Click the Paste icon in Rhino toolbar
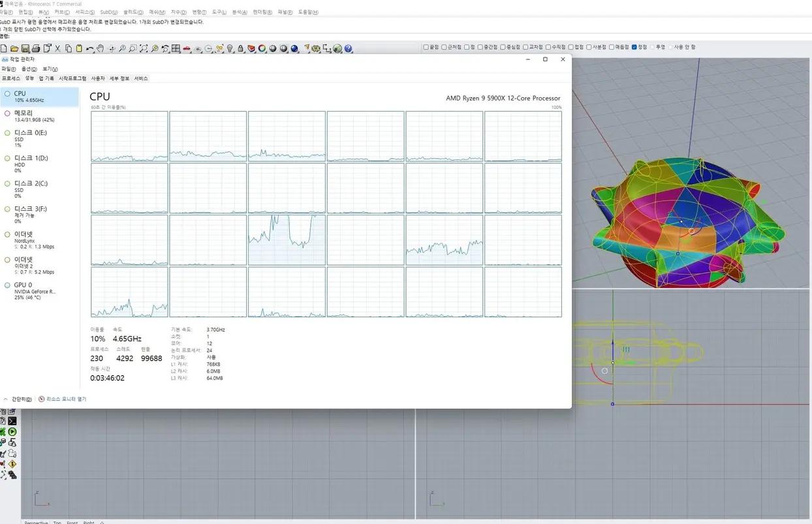 coord(80,48)
